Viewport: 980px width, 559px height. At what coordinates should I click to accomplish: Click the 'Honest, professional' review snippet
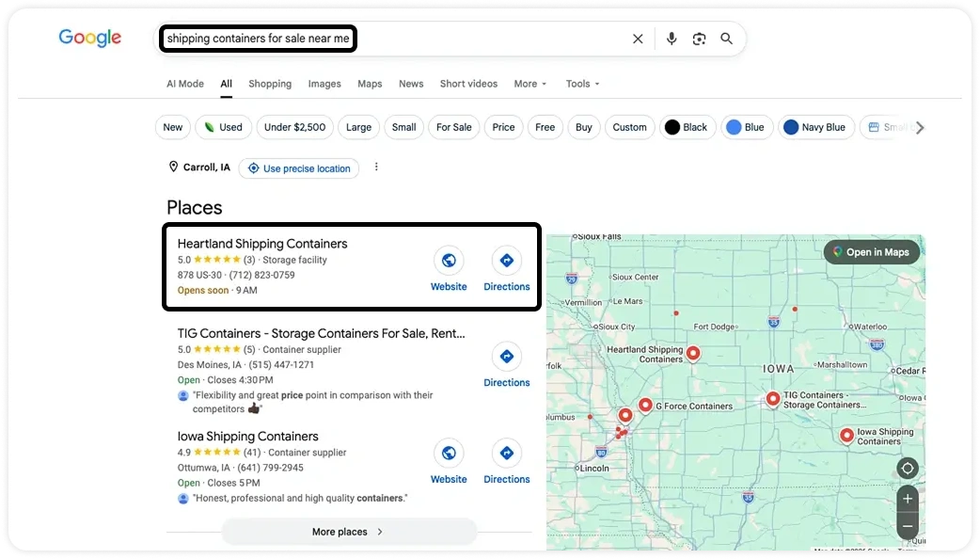300,499
